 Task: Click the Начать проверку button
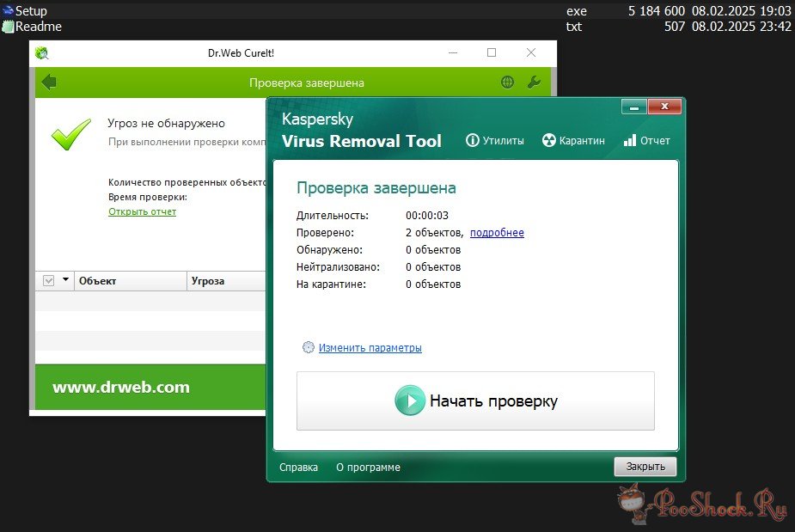click(475, 401)
